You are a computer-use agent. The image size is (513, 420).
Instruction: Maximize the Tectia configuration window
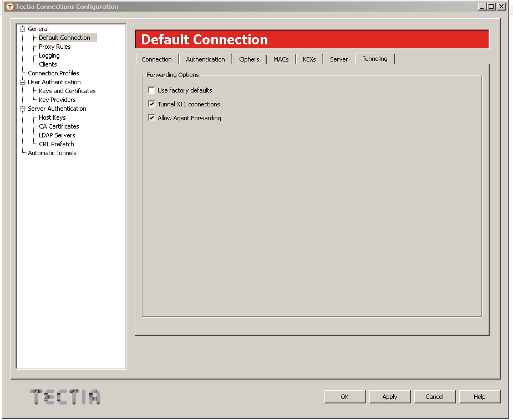[x=491, y=7]
